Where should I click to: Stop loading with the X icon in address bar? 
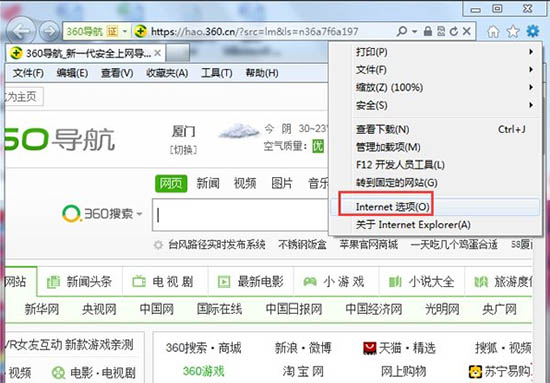pos(467,32)
